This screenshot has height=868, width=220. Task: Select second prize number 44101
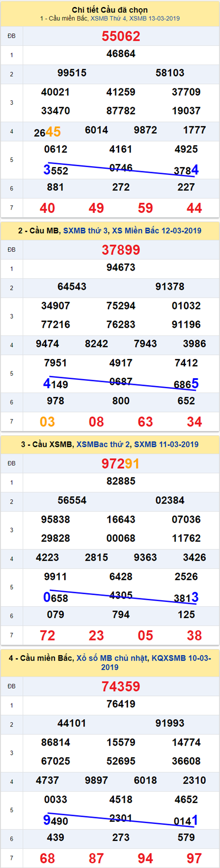pyautogui.click(x=72, y=723)
